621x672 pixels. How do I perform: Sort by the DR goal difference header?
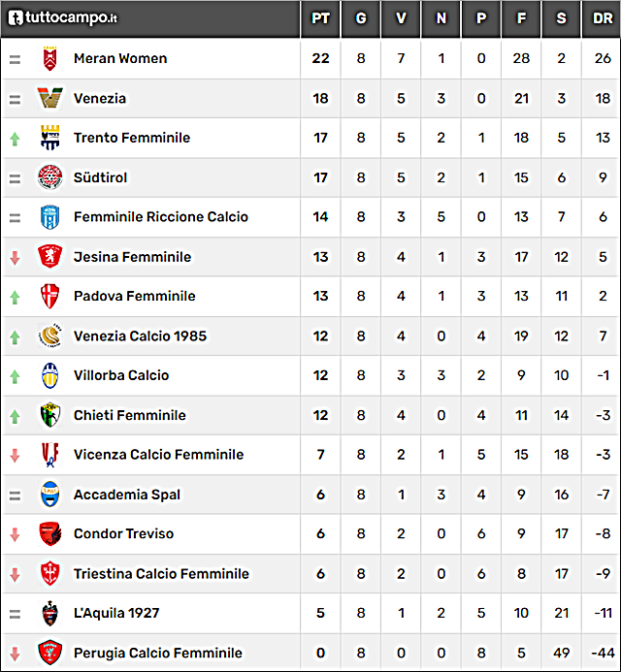click(603, 18)
